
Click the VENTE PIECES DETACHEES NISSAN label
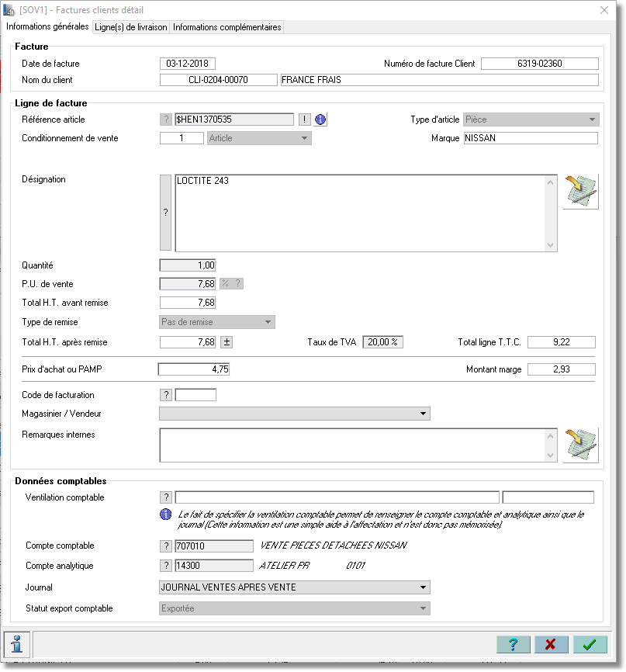coord(334,546)
